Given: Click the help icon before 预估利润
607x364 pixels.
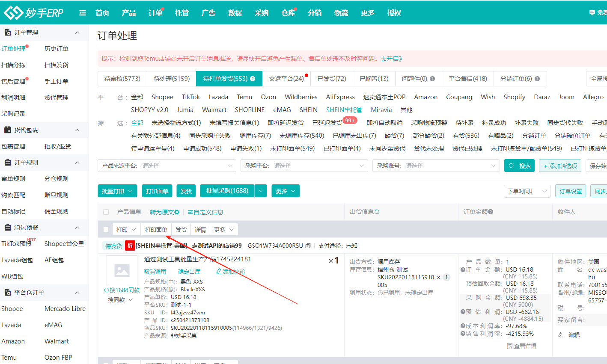Looking at the screenshot, I should (463, 312).
